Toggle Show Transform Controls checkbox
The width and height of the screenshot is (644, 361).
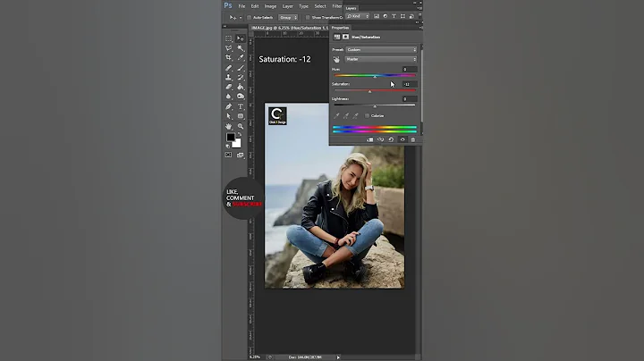pyautogui.click(x=308, y=18)
